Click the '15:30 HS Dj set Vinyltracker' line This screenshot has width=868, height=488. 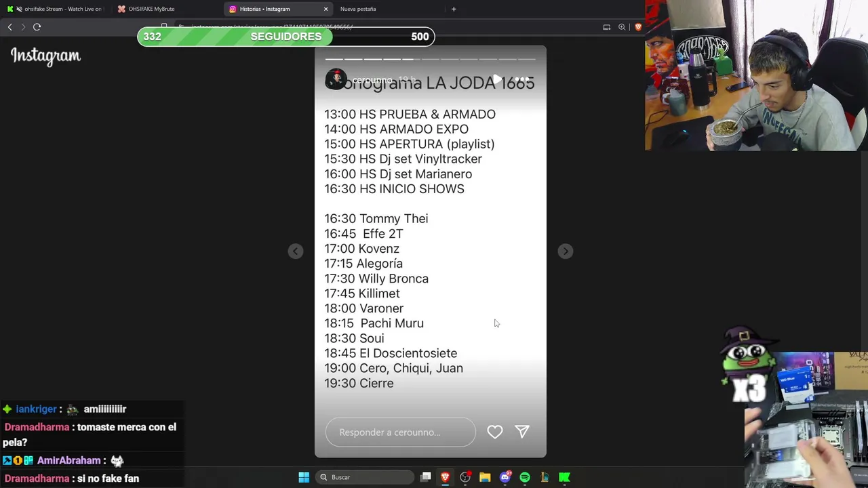(403, 159)
